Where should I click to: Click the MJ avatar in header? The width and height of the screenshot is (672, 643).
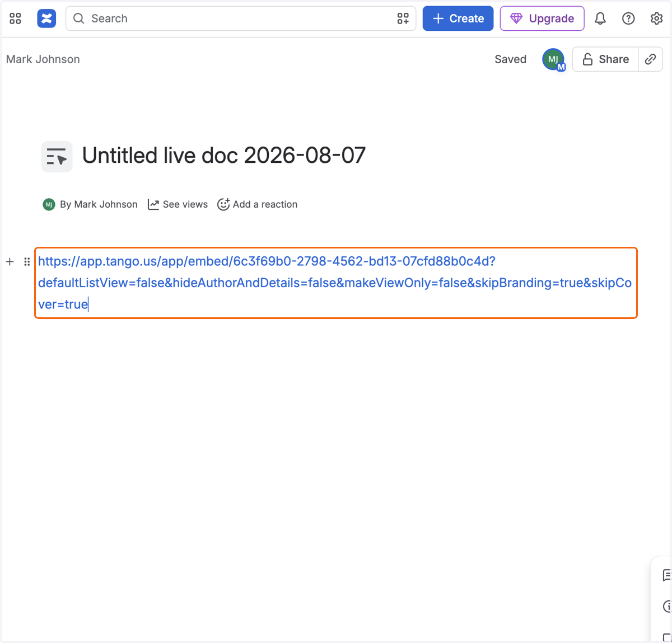(x=553, y=59)
